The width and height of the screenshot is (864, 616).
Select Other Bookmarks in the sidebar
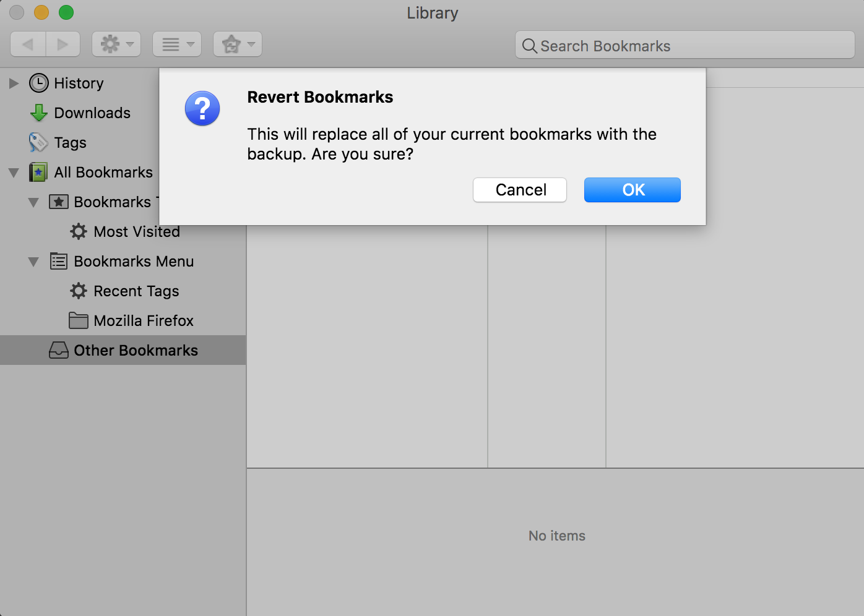[136, 351]
